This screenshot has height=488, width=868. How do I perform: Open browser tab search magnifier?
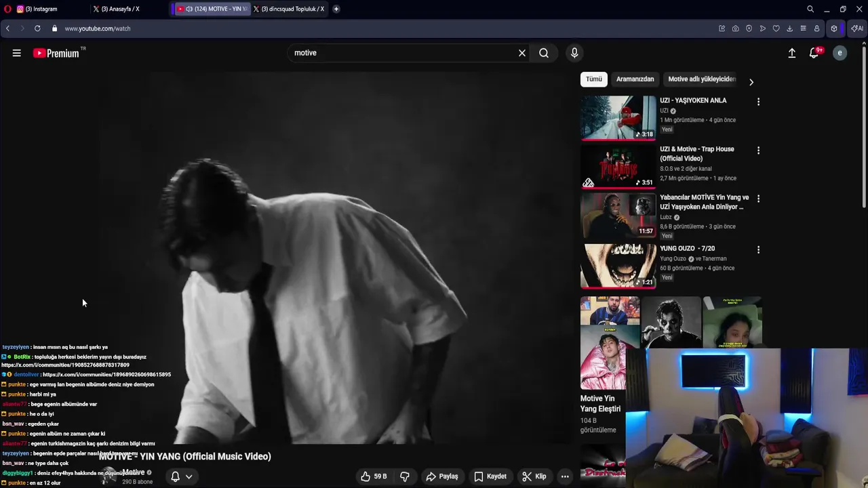[x=810, y=9]
